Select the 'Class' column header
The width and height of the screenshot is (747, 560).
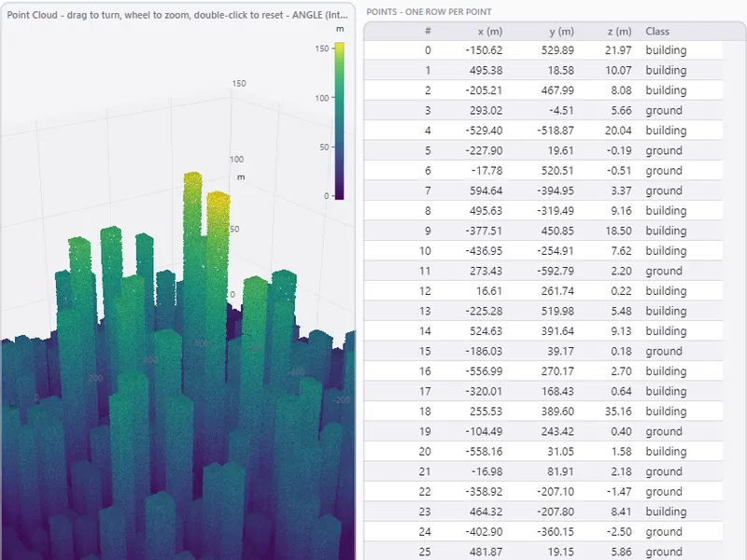pos(657,32)
